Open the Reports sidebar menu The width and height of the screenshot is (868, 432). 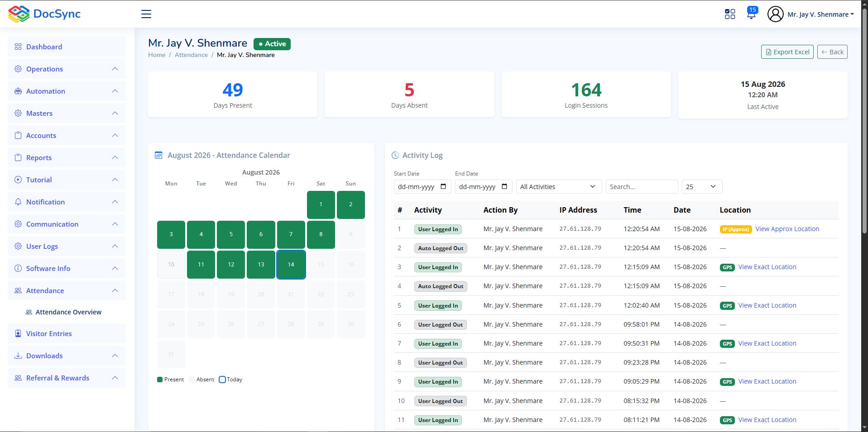67,157
